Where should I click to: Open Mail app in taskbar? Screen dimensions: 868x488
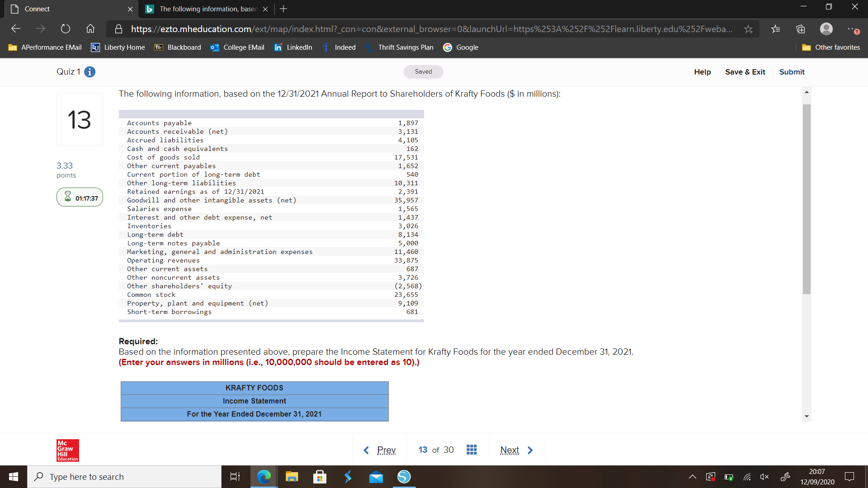[376, 477]
